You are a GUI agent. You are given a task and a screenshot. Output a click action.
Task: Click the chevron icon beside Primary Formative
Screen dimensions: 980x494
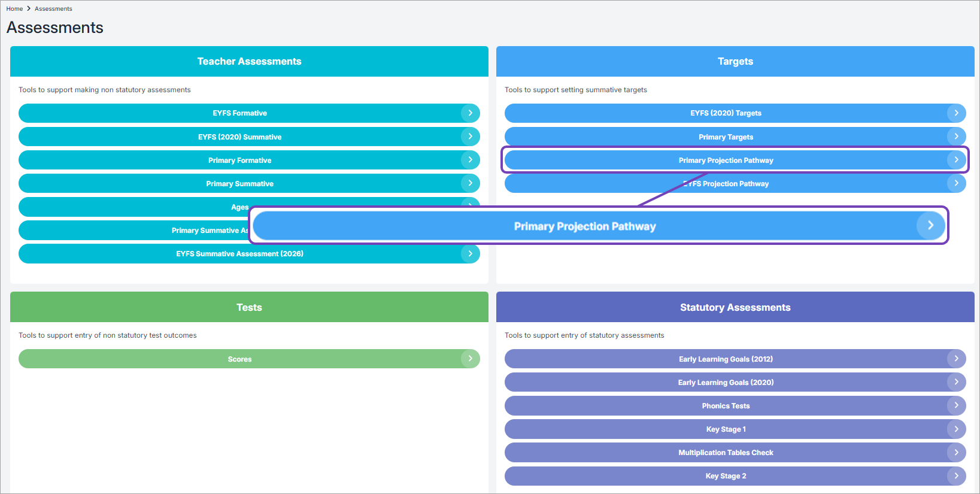pyautogui.click(x=470, y=160)
